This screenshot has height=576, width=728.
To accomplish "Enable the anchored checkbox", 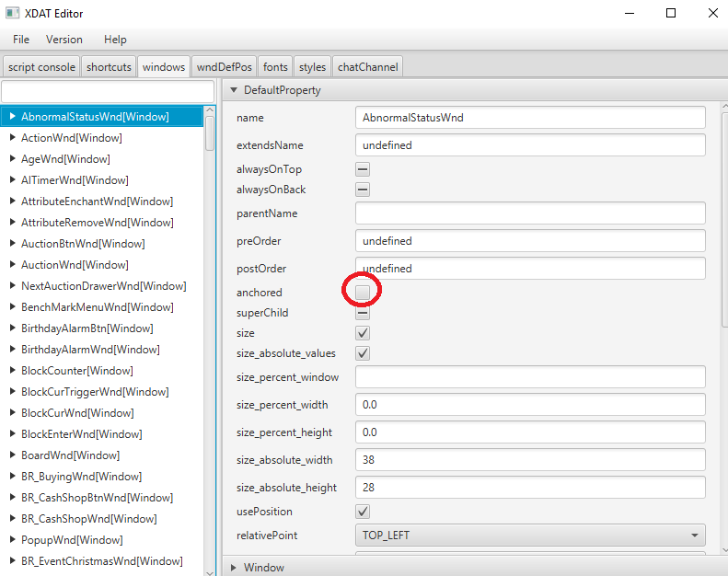I will tap(363, 292).
